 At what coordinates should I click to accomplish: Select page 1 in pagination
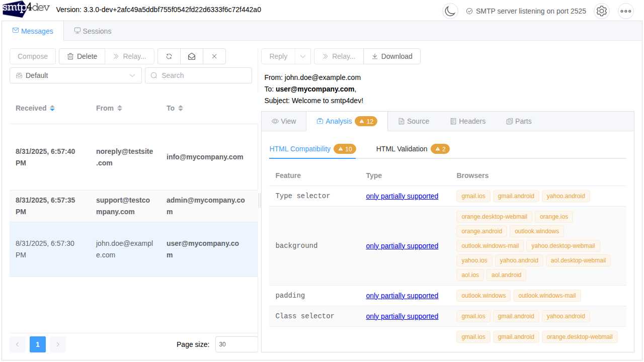coord(38,344)
